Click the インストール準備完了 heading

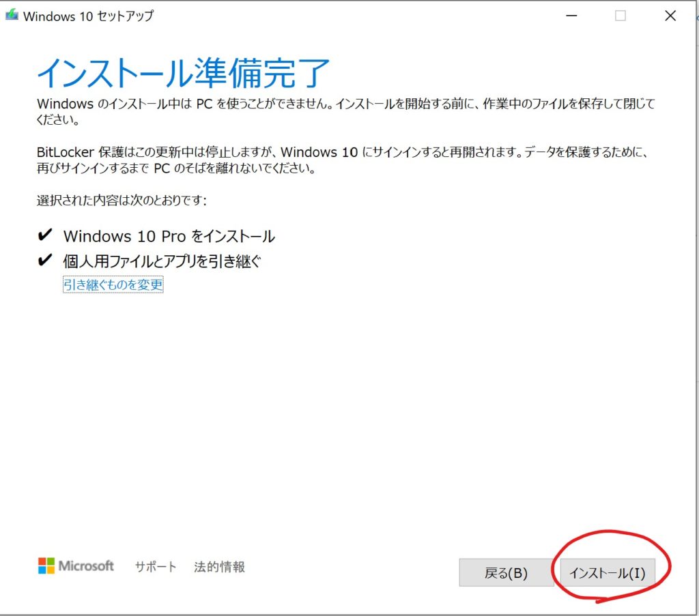183,73
